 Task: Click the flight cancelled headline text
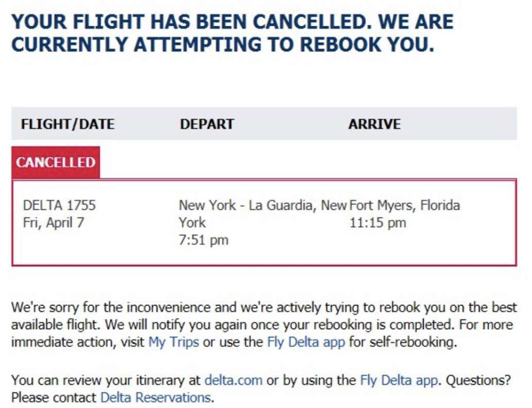[232, 22]
